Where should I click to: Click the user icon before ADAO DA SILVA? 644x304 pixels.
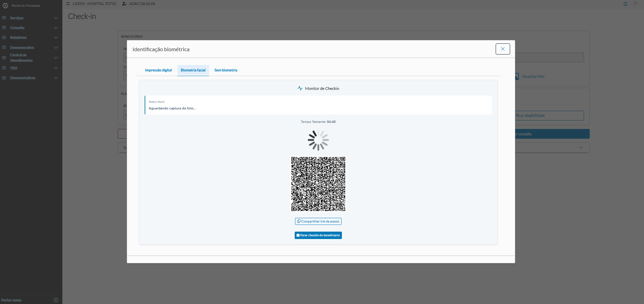(x=124, y=4)
